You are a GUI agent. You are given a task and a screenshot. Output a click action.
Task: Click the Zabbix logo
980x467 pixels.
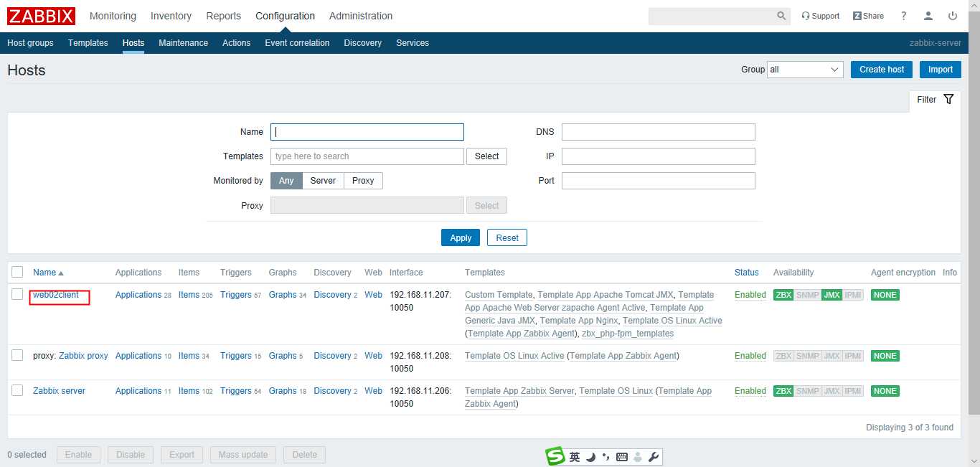pyautogui.click(x=41, y=16)
